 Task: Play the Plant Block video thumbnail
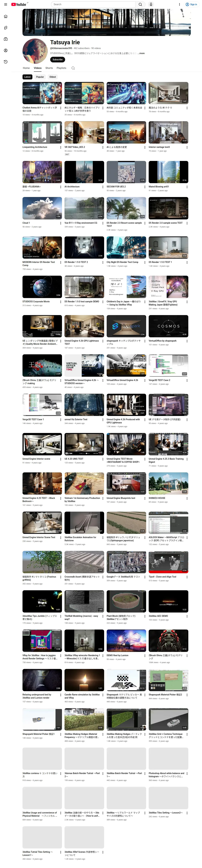(x=126, y=601)
